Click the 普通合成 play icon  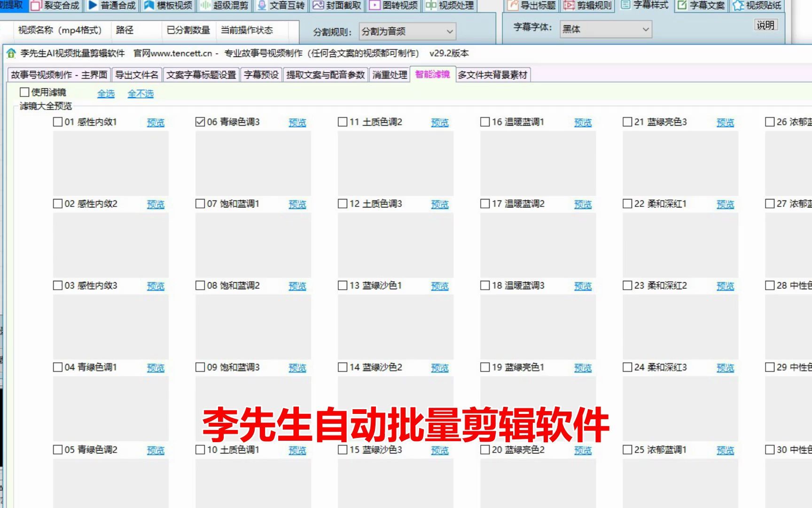(93, 5)
